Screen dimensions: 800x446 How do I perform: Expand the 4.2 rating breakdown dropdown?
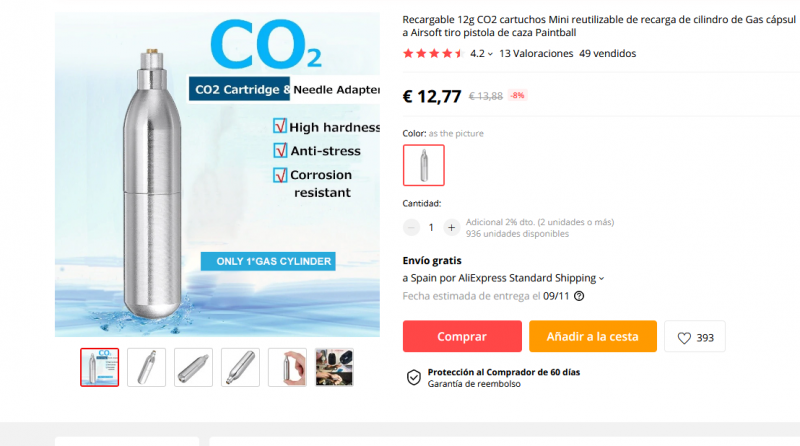[x=490, y=54]
